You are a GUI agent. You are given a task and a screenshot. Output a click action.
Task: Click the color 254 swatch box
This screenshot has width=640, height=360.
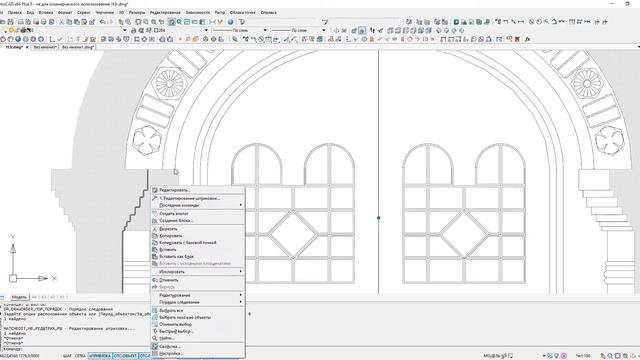156,30
